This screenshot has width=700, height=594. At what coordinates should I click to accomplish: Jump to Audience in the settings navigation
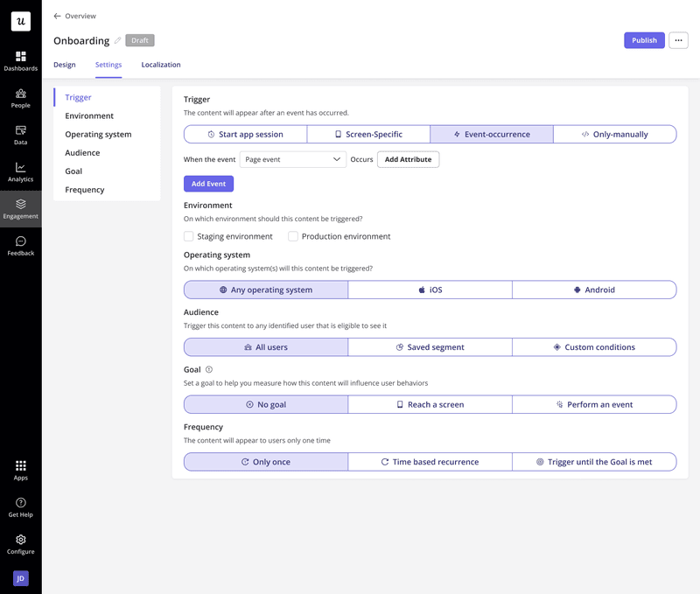click(x=82, y=153)
